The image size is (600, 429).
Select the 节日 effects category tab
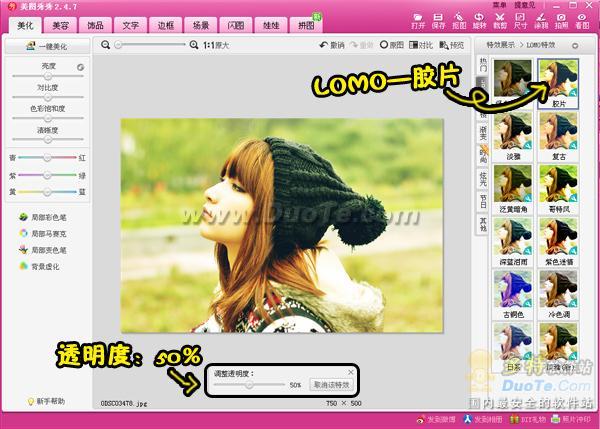point(483,202)
